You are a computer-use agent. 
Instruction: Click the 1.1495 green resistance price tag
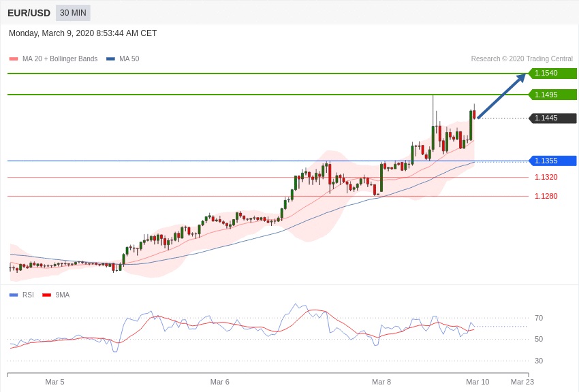(552, 95)
